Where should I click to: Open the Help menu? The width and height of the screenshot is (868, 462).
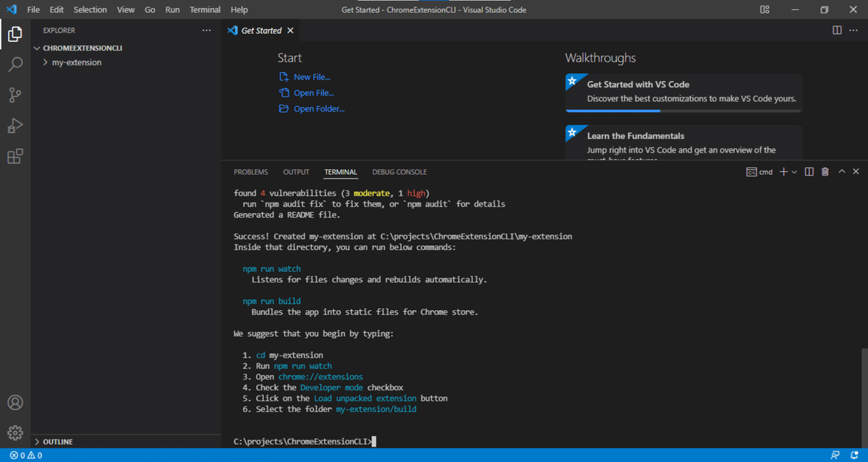tap(239, 9)
